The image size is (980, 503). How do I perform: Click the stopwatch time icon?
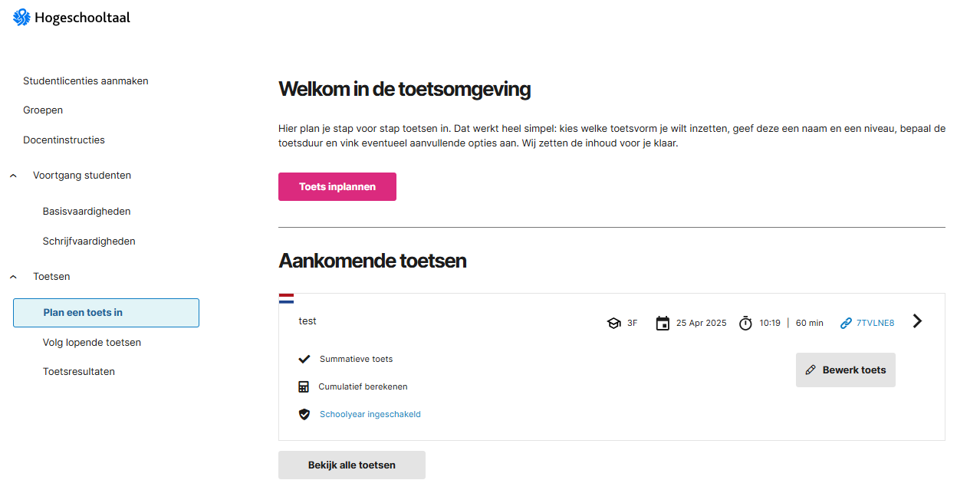pos(745,323)
